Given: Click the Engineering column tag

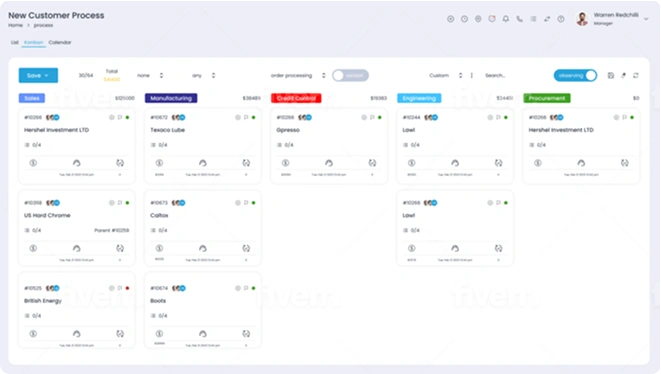Looking at the screenshot, I should tap(419, 98).
